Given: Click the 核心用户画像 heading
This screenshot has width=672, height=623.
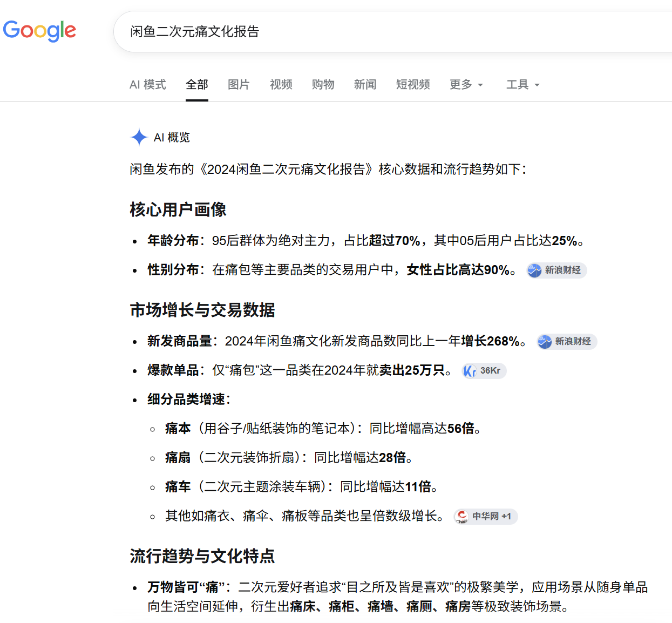Looking at the screenshot, I should coord(178,209).
